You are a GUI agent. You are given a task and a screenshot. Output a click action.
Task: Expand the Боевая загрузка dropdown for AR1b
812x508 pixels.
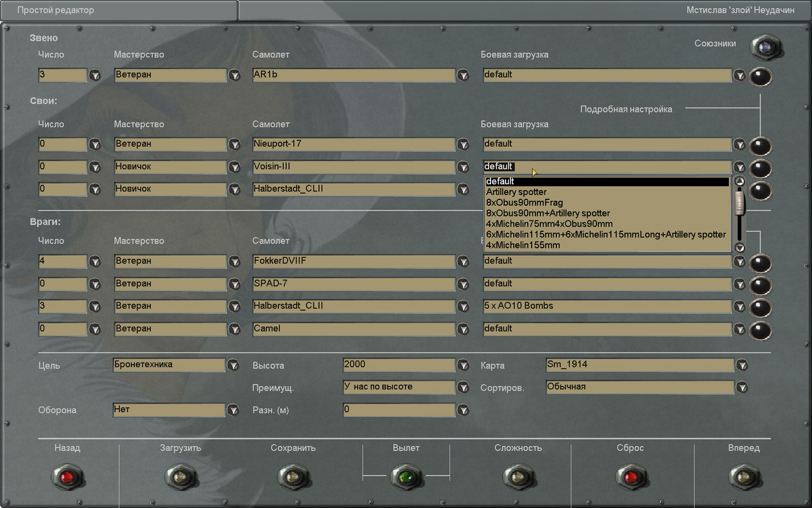740,76
